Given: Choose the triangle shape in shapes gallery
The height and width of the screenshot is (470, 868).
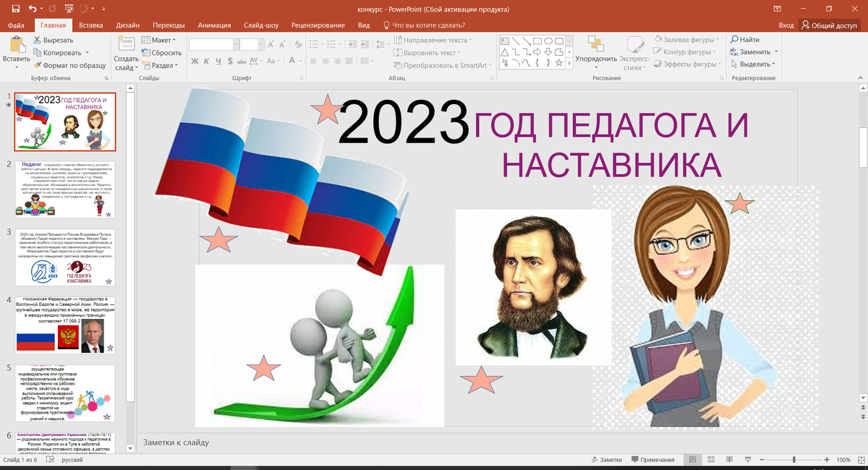Looking at the screenshot, I should pyautogui.click(x=504, y=51).
